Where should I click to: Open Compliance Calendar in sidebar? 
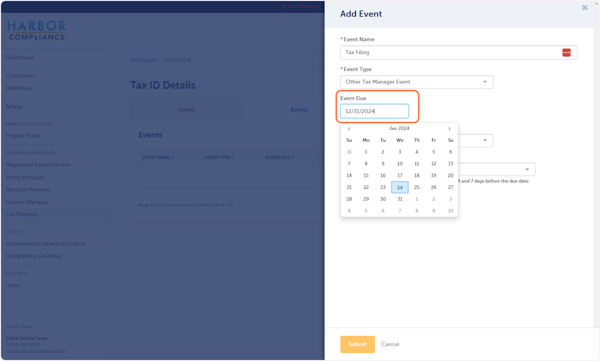tap(33, 256)
